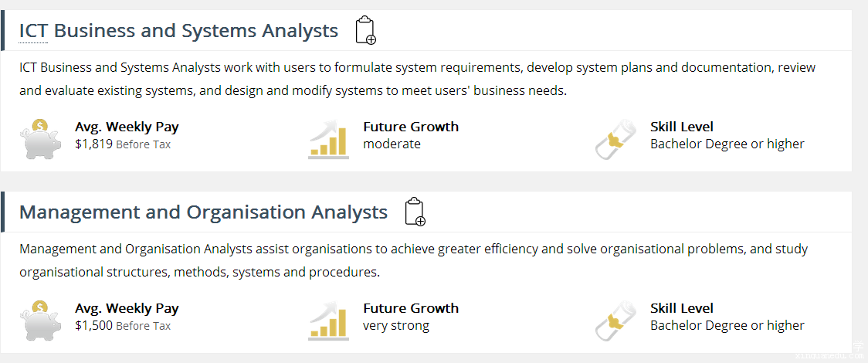Click Skill Level label in ICT Analysts card
Viewport: 868px width, 363px height.
(682, 127)
